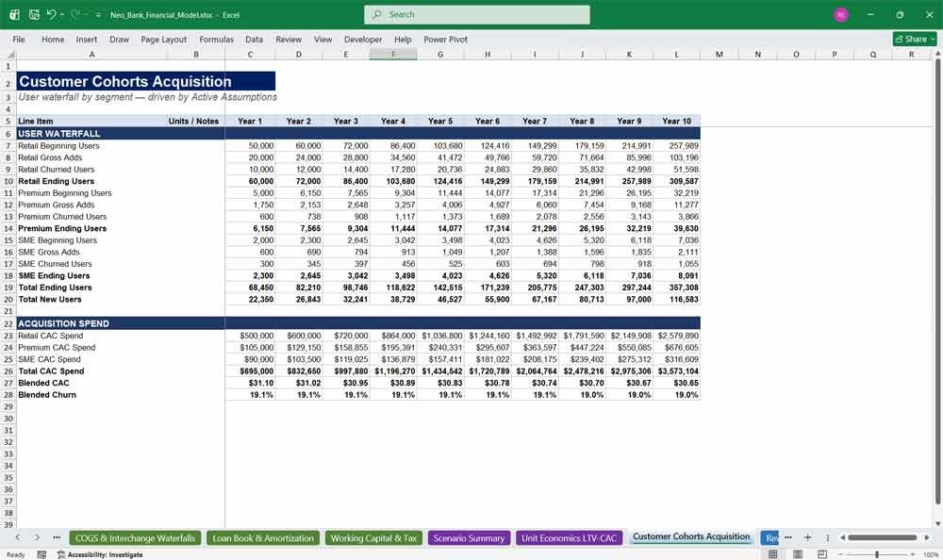This screenshot has height=560, width=943.
Task: Open the Help ribbon tab
Action: 403,39
